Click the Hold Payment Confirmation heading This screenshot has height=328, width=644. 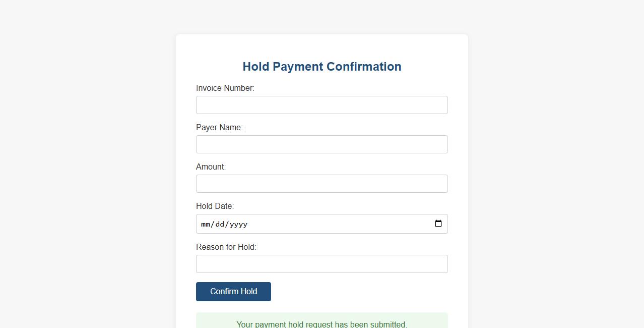[x=321, y=67]
